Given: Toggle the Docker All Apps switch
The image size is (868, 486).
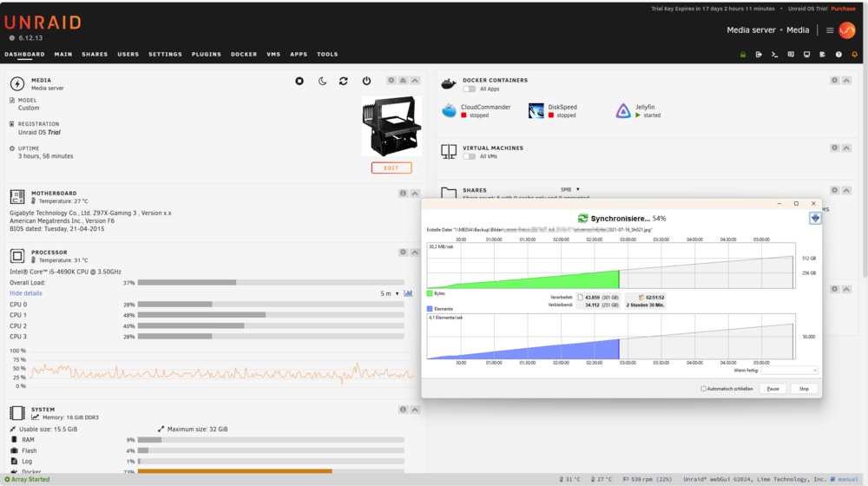Looking at the screenshot, I should [470, 89].
